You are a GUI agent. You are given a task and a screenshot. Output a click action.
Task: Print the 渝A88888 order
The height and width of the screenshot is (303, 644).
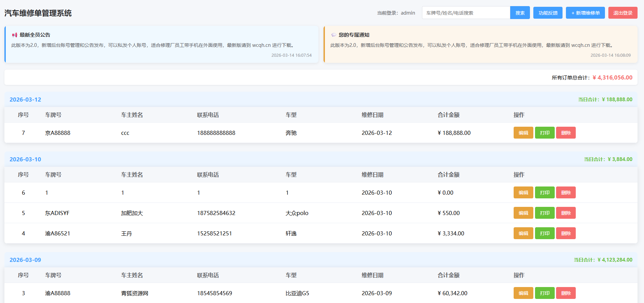545,293
